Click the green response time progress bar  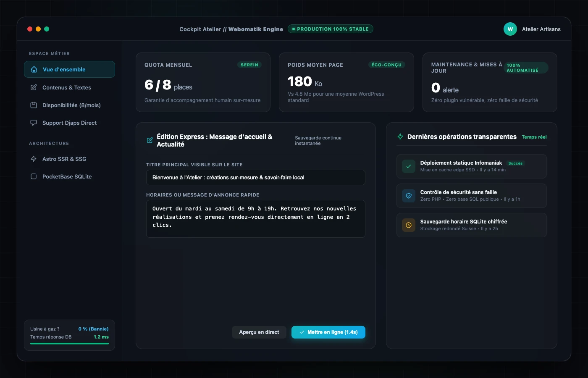[69, 344]
